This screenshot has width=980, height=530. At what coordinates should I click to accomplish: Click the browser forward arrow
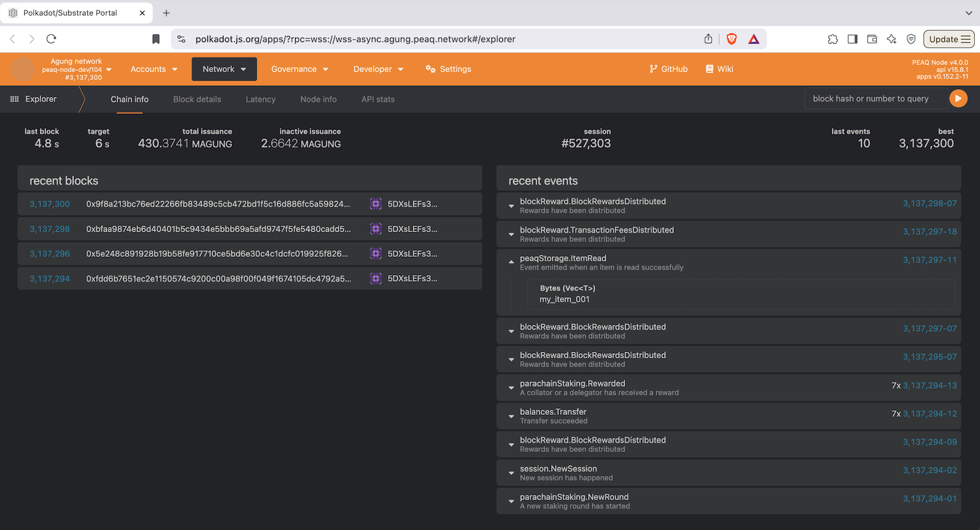coord(31,39)
